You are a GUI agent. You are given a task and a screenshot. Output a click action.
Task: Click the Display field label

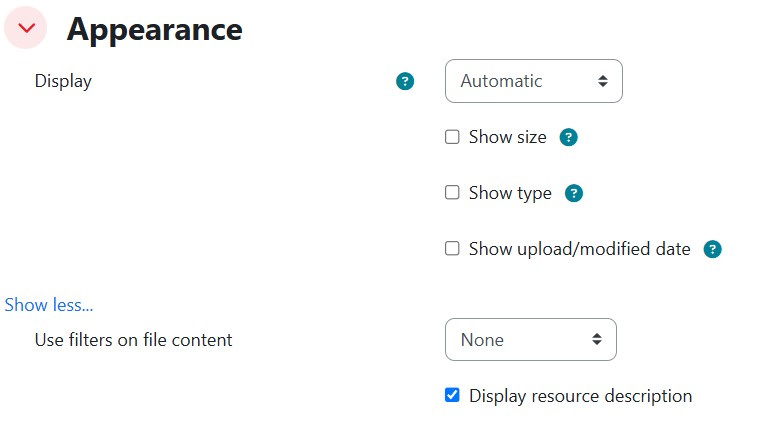click(63, 81)
